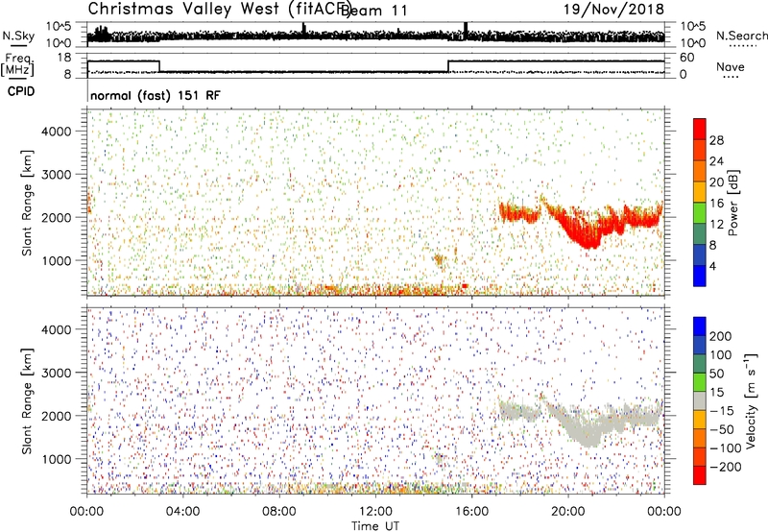Click the '-100' velocity scale value
Screen dimensions: 768x532
pyautogui.click(x=725, y=448)
